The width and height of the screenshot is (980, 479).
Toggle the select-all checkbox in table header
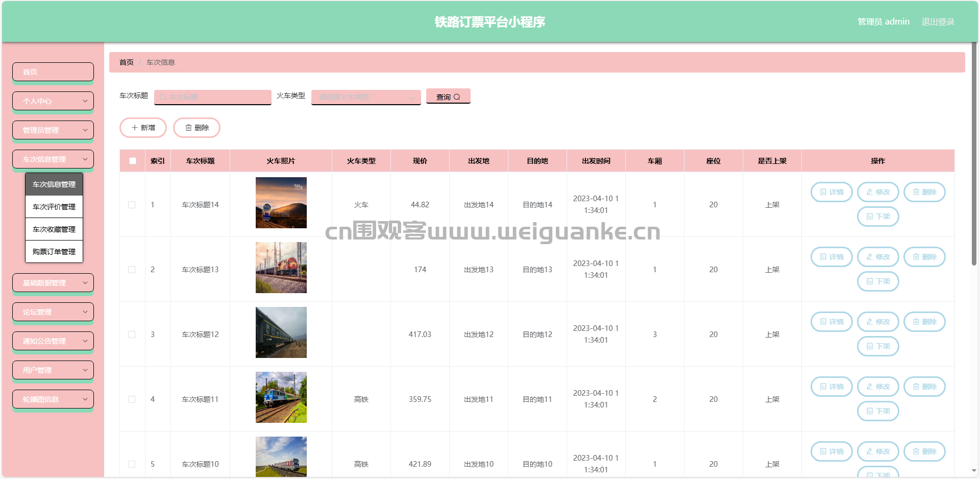pyautogui.click(x=133, y=161)
